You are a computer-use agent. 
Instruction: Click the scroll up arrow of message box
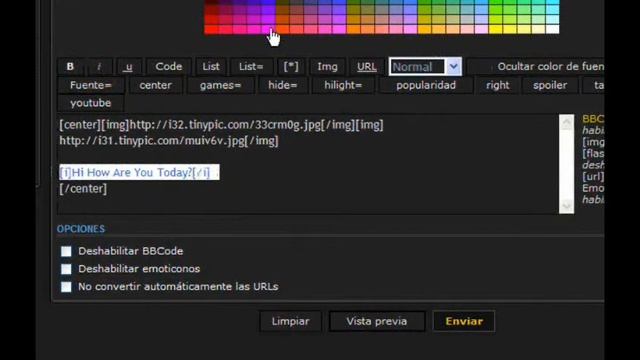tap(567, 122)
